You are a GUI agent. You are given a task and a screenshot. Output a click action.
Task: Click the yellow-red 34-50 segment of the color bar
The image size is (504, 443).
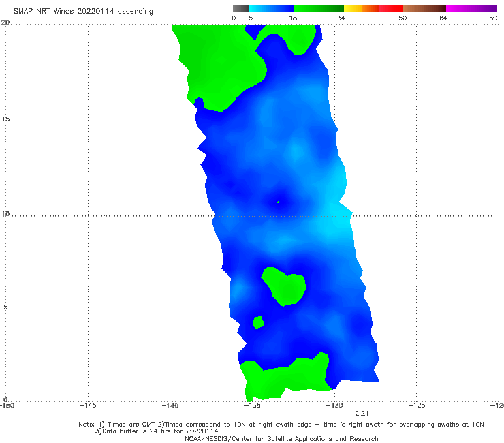(x=373, y=8)
